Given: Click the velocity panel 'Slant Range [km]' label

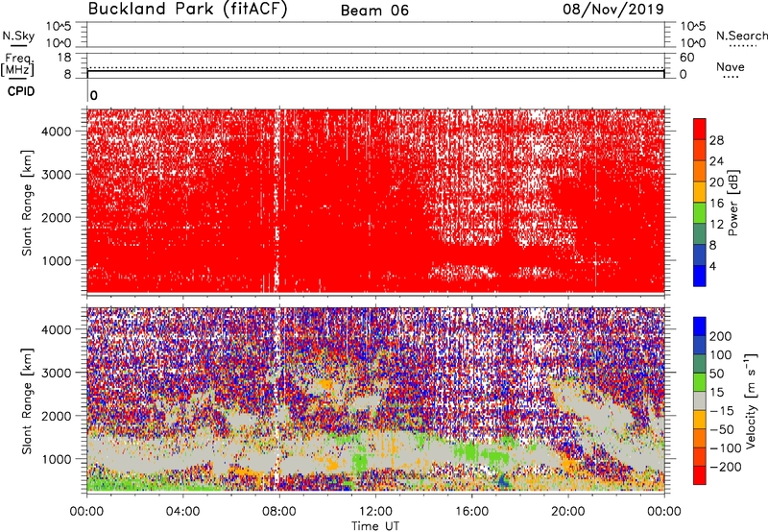Looking at the screenshot, I should coord(27,401).
